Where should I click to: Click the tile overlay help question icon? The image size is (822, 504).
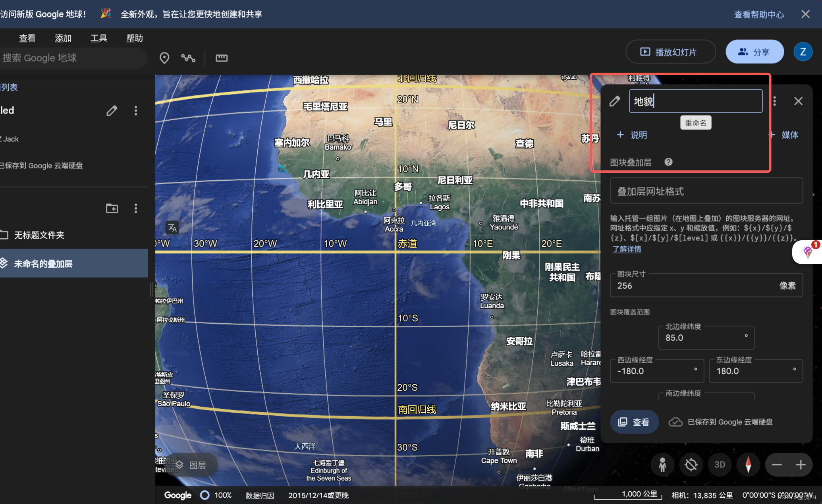(x=668, y=162)
